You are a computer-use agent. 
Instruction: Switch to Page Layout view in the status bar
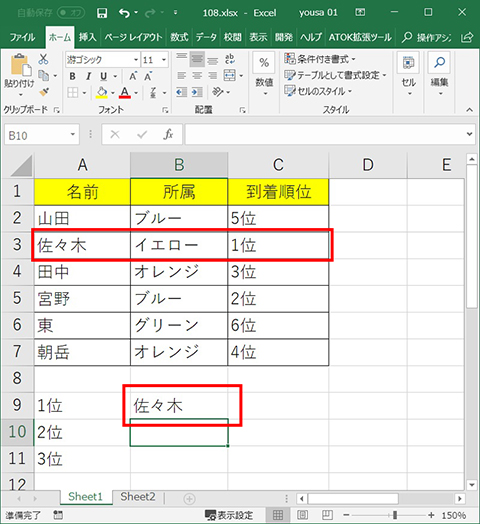303,515
